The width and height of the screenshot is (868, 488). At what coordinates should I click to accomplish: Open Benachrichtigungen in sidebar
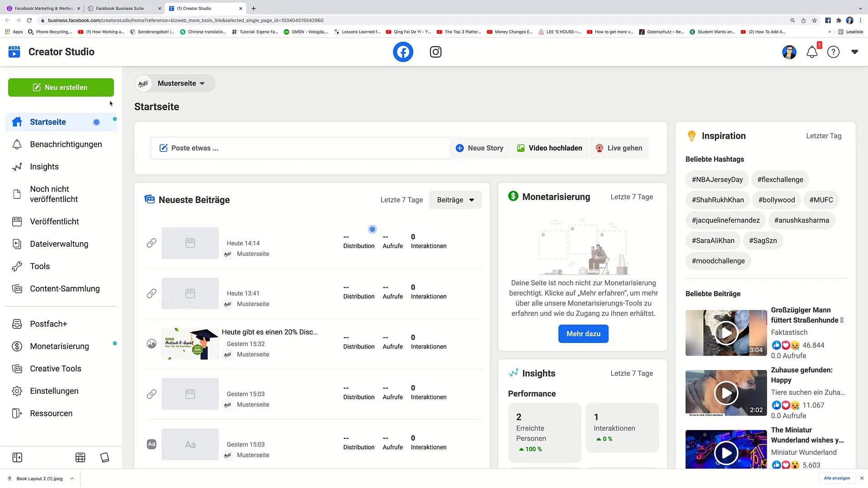coord(61,144)
